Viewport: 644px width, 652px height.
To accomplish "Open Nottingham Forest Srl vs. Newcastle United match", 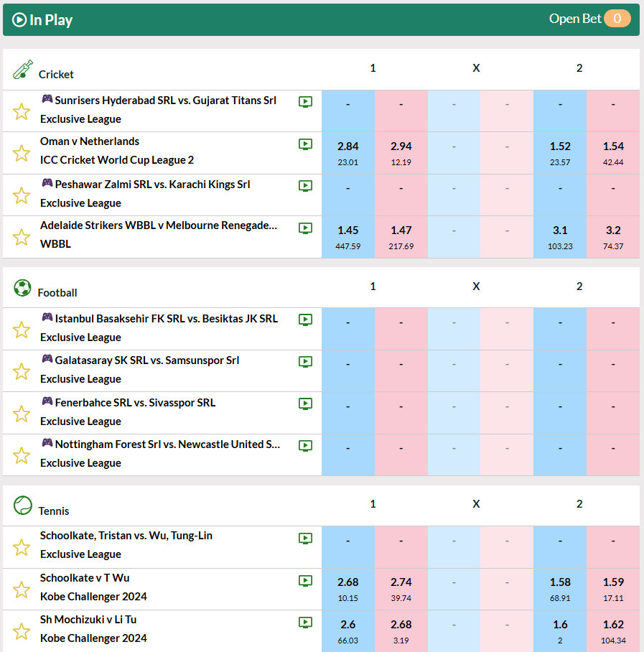I will pyautogui.click(x=167, y=444).
